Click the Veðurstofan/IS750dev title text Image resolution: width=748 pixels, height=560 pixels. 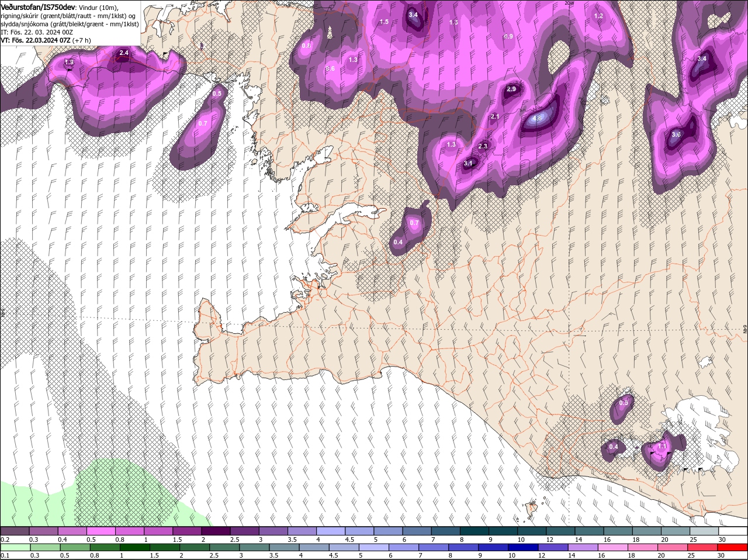38,6
